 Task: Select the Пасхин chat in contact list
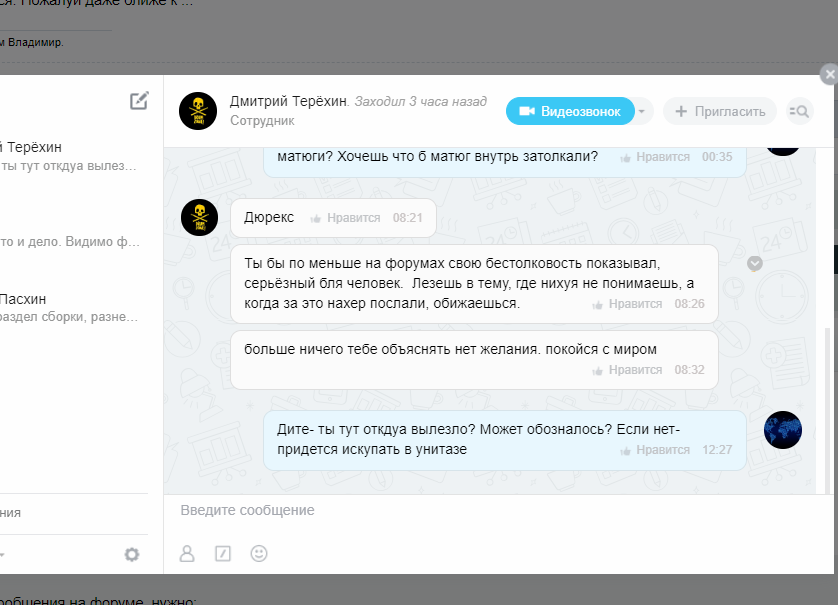pyautogui.click(x=70, y=307)
